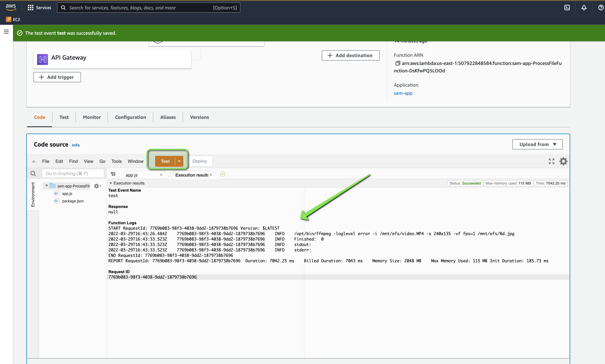Click the Add trigger button
This screenshot has width=605, height=364.
(57, 77)
